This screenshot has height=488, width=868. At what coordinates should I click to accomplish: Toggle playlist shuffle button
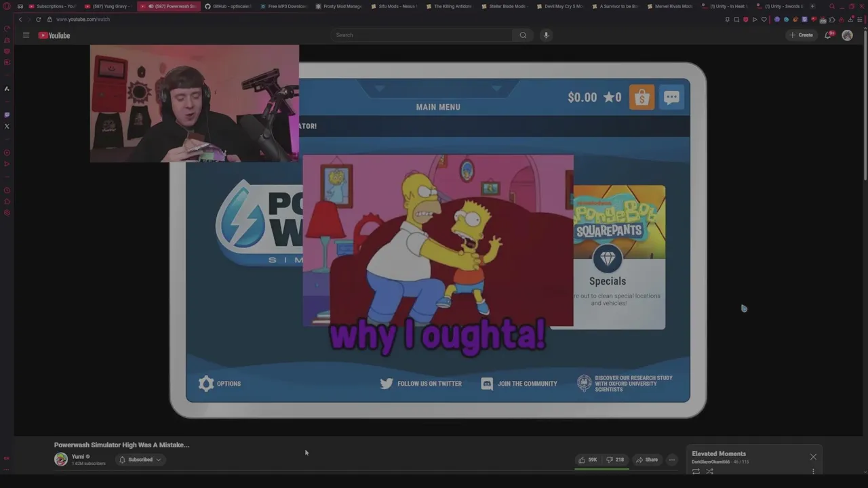(709, 471)
